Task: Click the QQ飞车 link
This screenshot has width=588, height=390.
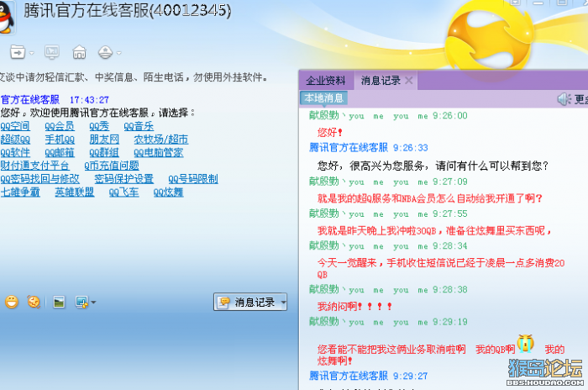Action: 124,192
